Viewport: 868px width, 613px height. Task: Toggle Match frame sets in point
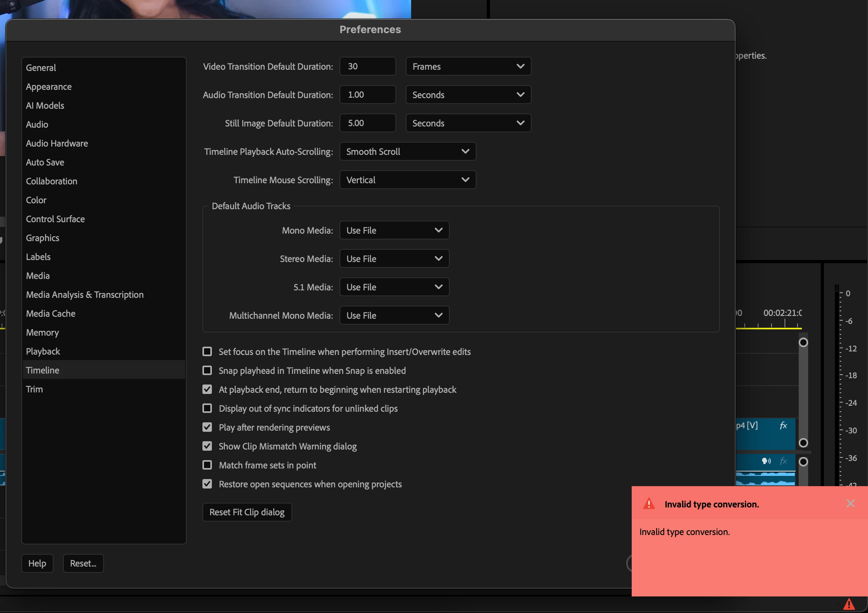tap(207, 465)
